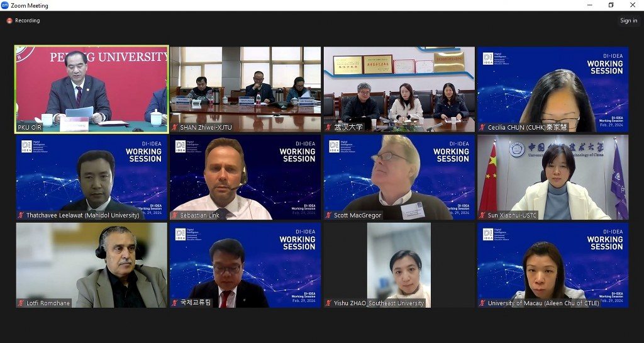Click the Zoom app logo in title bar
Viewport: 644px width, 343px height.
point(5,5)
